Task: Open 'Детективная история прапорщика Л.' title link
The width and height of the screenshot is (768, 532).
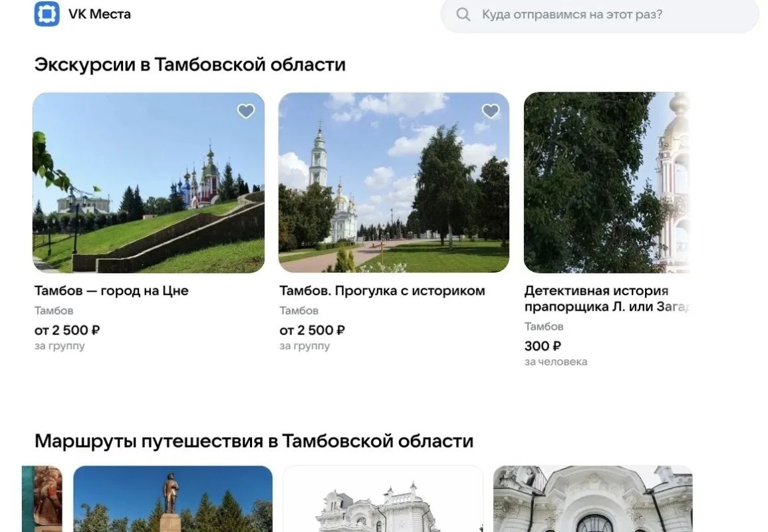Action: pos(606,299)
